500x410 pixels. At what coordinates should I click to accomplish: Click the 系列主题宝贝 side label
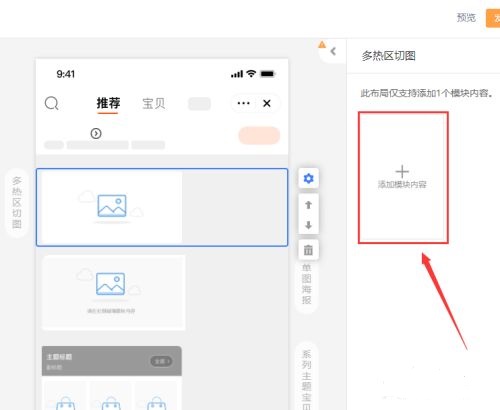[x=307, y=379]
